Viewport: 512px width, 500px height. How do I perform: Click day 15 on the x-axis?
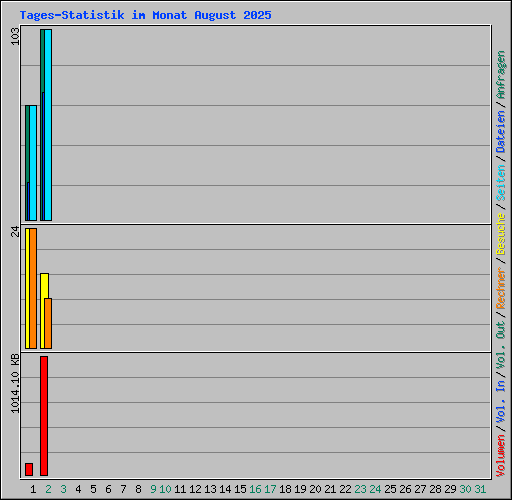[x=240, y=489]
